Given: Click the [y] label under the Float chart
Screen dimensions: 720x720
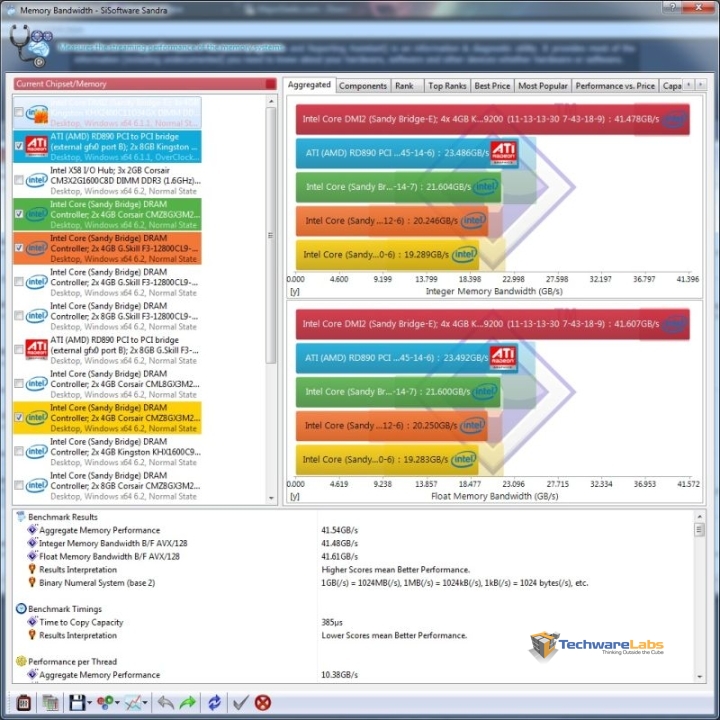Looking at the screenshot, I should (x=294, y=496).
